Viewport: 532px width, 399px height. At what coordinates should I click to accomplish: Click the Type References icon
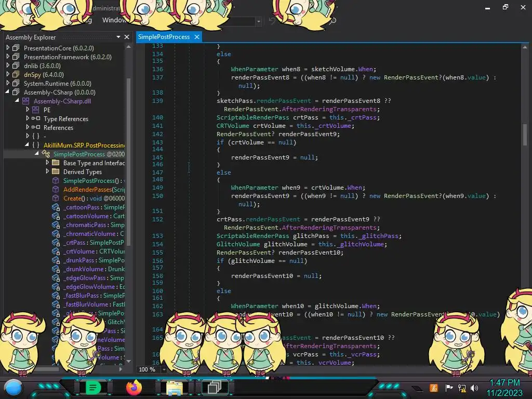[x=36, y=118]
